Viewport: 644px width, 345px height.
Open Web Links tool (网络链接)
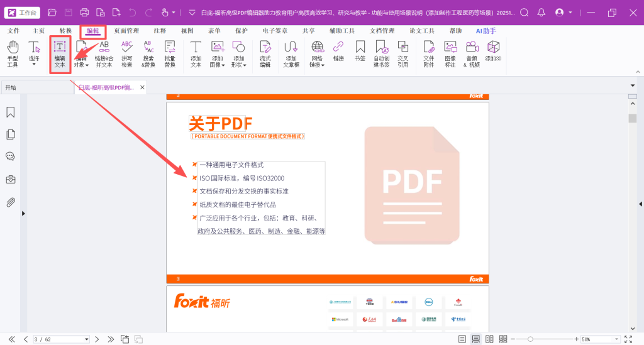coord(317,54)
